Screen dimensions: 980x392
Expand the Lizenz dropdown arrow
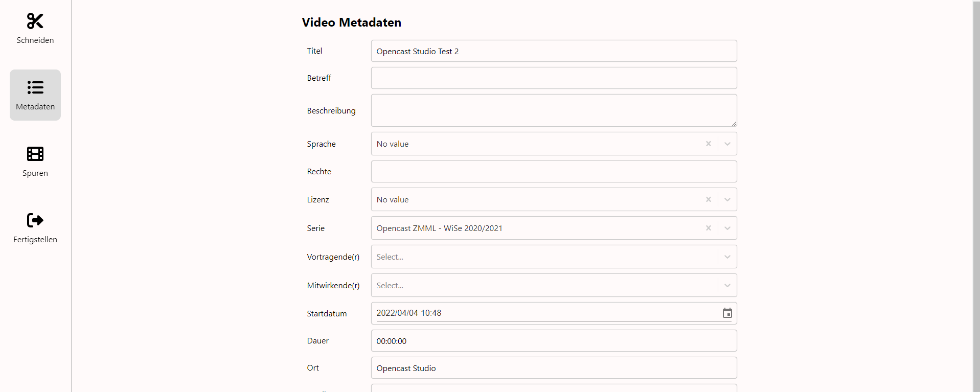[727, 199]
